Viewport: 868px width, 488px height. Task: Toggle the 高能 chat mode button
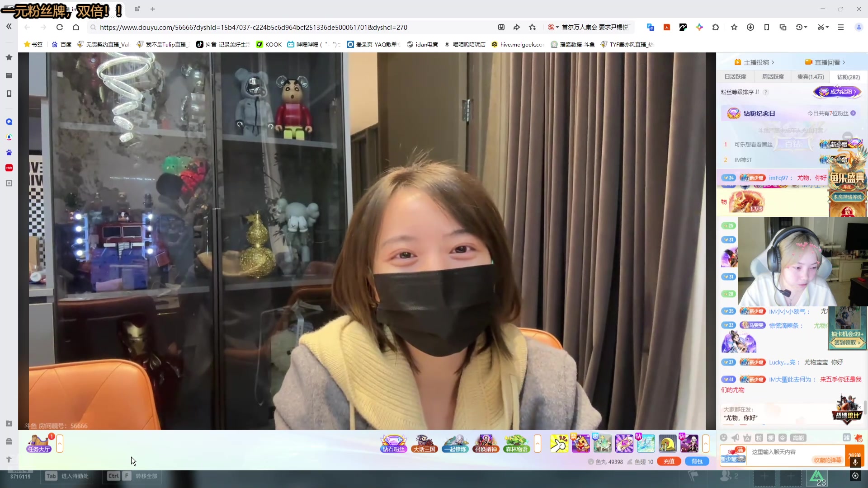(798, 437)
